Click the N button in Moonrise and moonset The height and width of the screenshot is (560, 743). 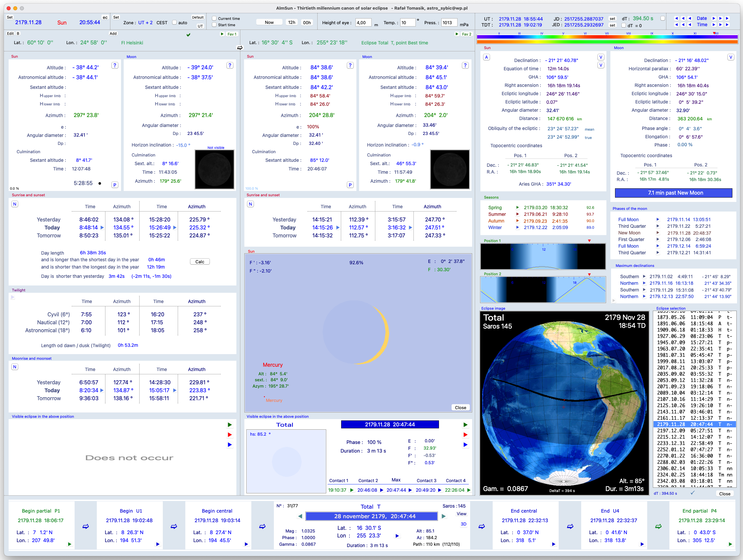pos(15,367)
